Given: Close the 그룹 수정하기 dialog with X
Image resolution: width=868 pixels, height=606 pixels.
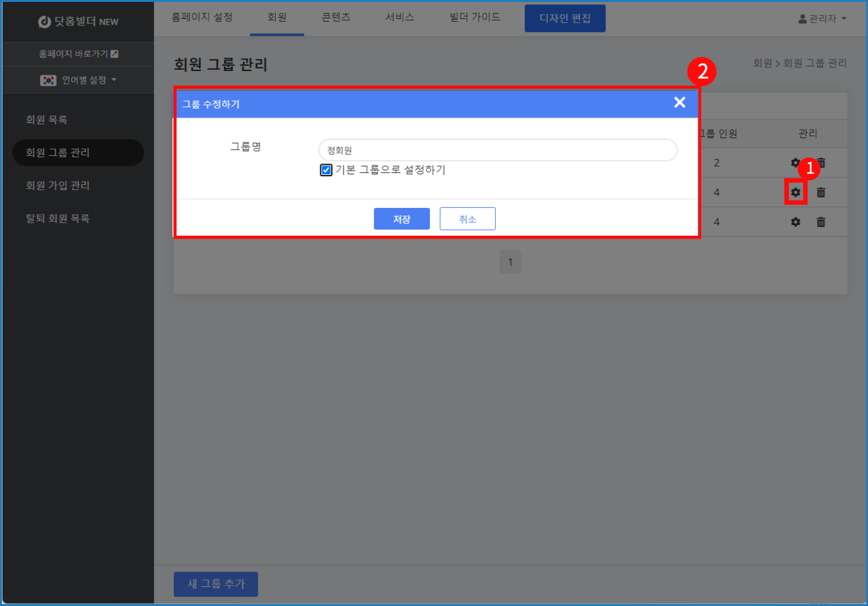Looking at the screenshot, I should click(679, 103).
